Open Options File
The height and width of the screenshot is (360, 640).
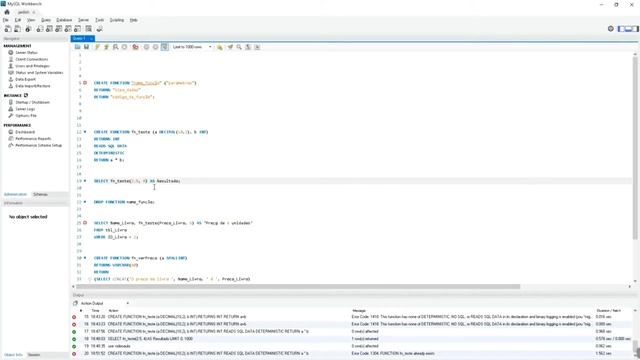[26, 116]
